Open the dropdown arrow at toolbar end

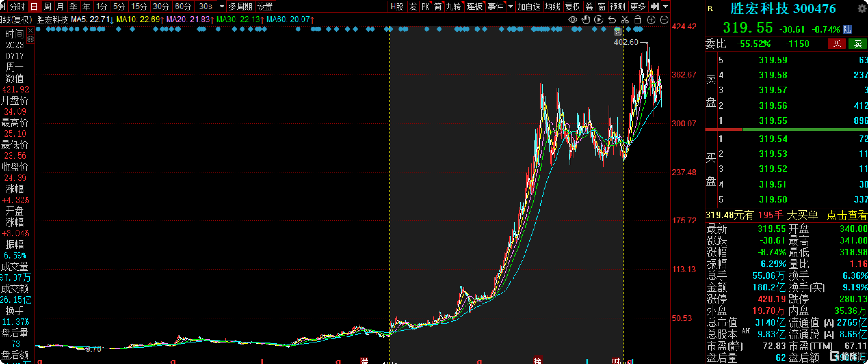tap(665, 7)
